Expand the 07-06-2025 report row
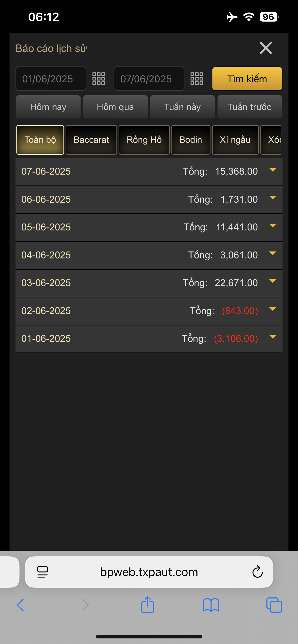Viewport: 298px width, 644px height. (272, 170)
